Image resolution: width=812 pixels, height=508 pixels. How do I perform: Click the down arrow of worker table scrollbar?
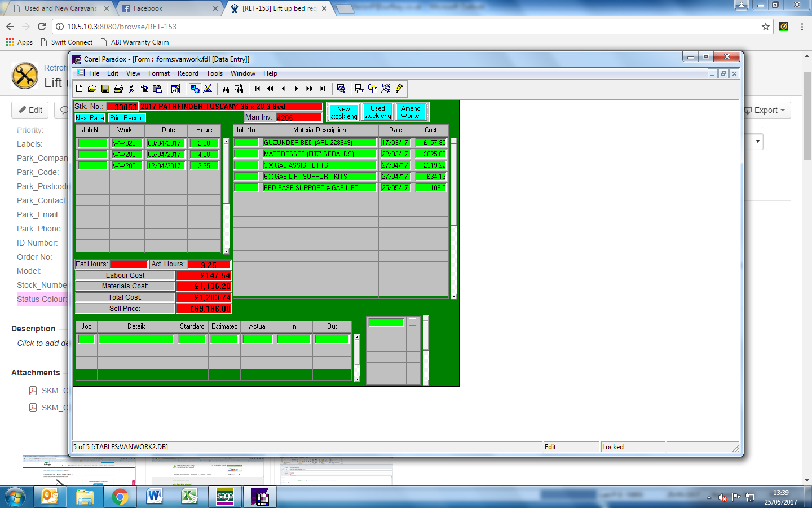tap(226, 251)
